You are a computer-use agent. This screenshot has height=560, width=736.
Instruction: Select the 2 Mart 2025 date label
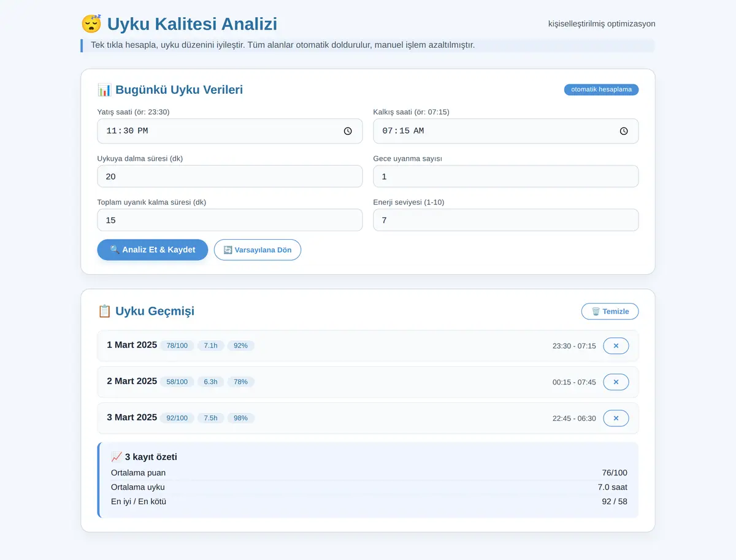(132, 381)
